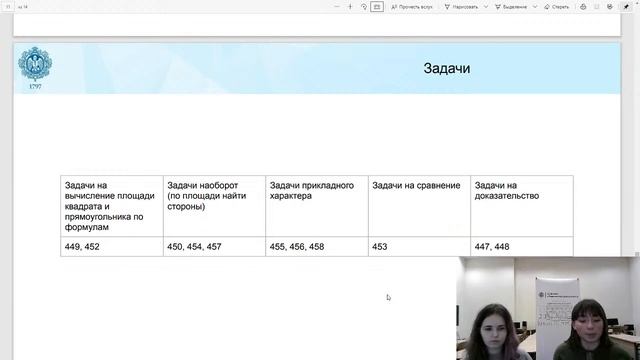Save the PDF document
This screenshot has width=640, height=360.
pyautogui.click(x=596, y=7)
